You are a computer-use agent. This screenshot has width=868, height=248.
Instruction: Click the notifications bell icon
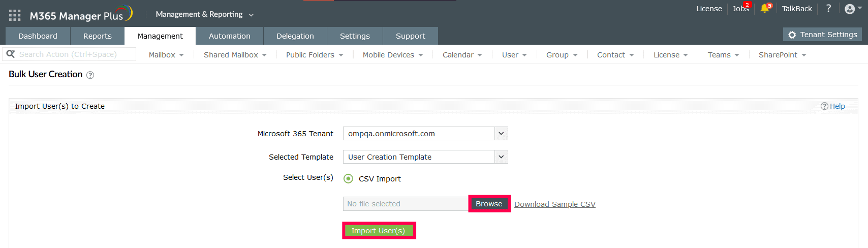coord(765,9)
